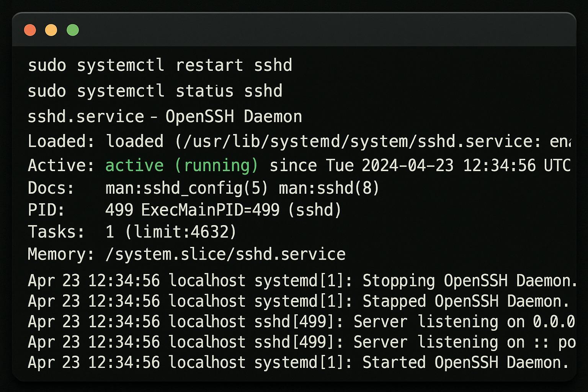The height and width of the screenshot is (392, 588).
Task: Click the 'Server listening on ::' log line
Action: coord(302,342)
